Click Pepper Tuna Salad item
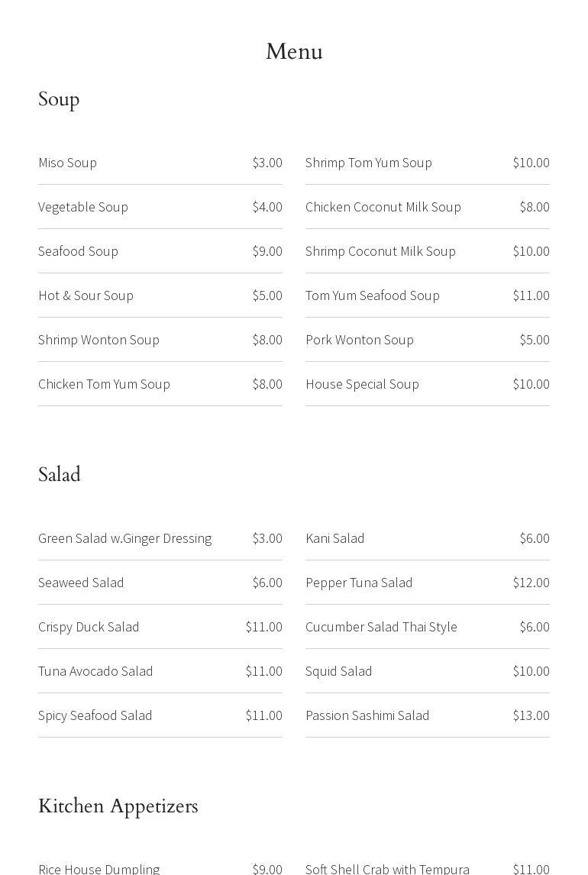This screenshot has width=588, height=875. coord(359,583)
